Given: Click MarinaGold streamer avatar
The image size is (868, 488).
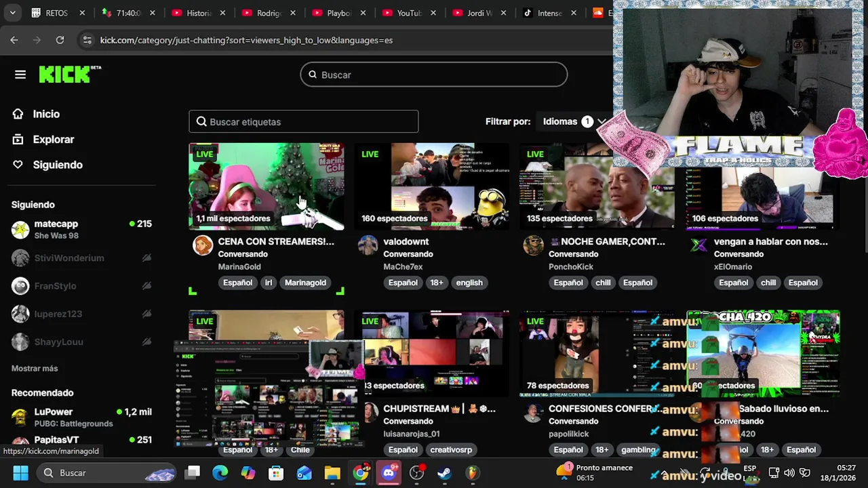Looking at the screenshot, I should tap(203, 245).
